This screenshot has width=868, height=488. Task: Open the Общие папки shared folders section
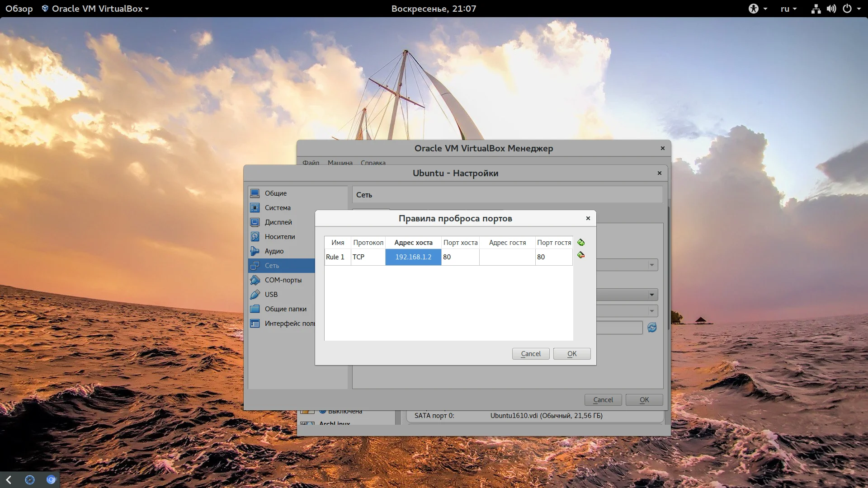[x=285, y=309]
